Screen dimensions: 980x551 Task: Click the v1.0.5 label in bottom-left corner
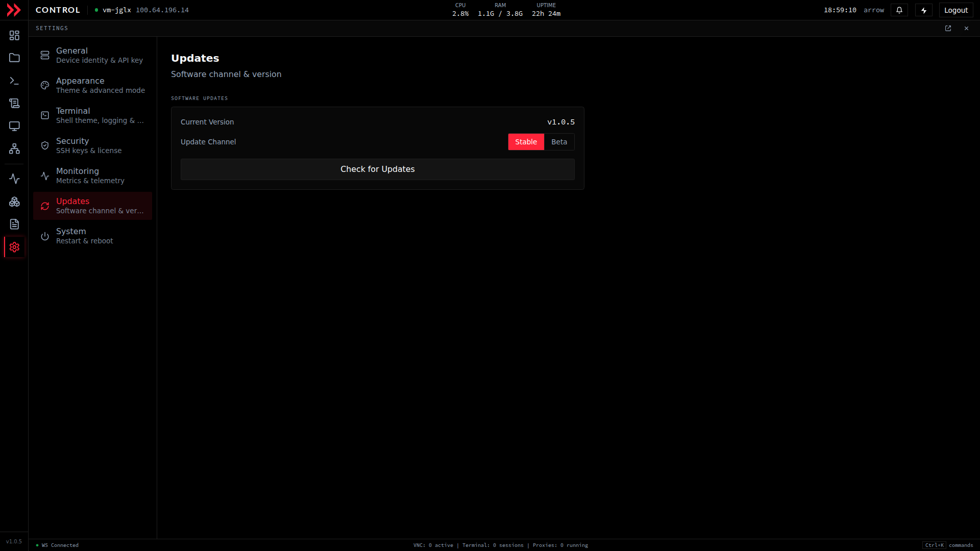point(14,541)
